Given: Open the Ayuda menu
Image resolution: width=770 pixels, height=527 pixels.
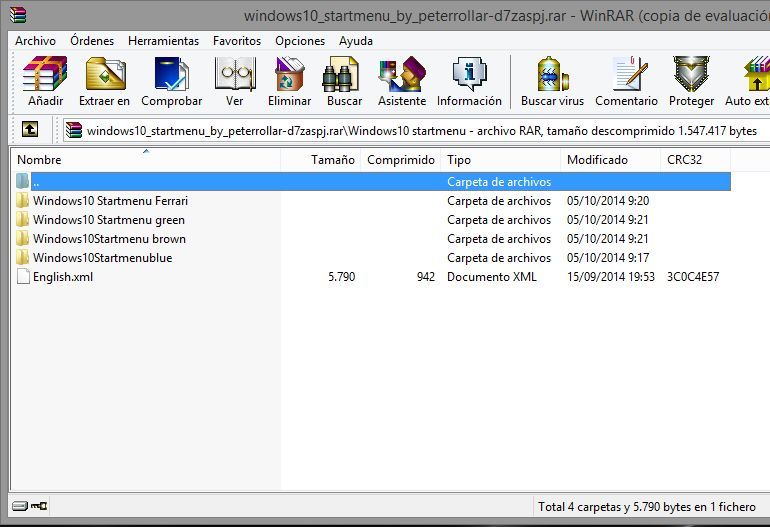Looking at the screenshot, I should coord(356,41).
